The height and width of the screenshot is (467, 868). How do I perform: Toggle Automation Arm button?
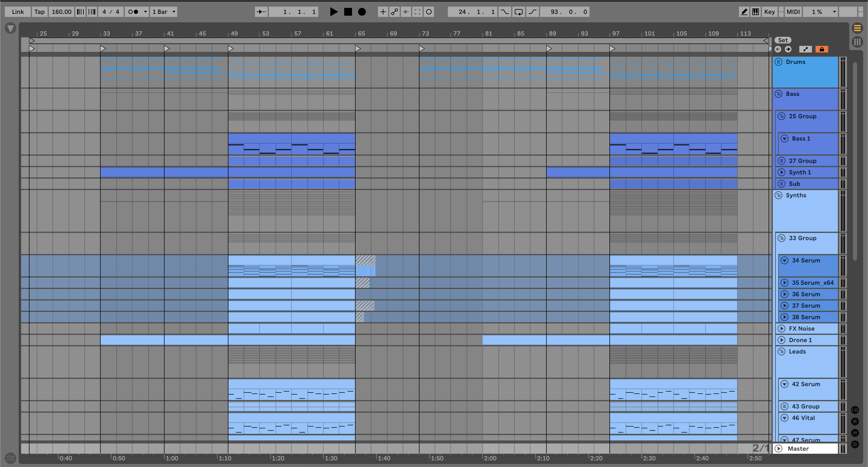pyautogui.click(x=394, y=12)
